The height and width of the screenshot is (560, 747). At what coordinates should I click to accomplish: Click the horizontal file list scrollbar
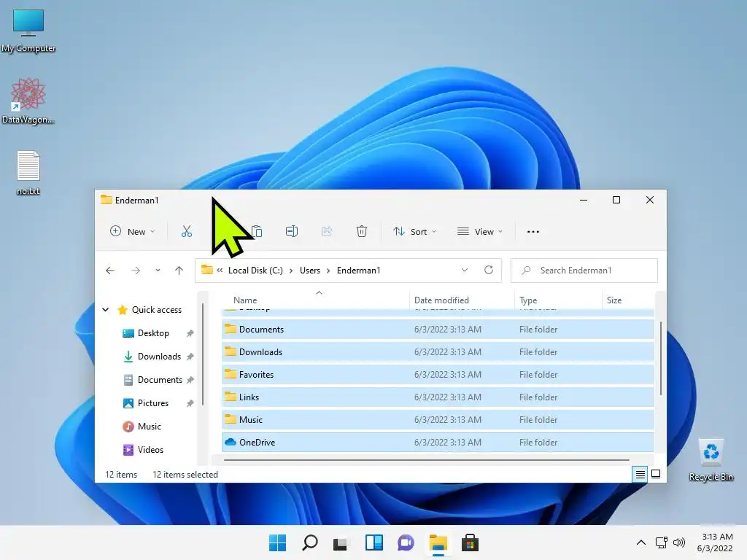[x=426, y=460]
